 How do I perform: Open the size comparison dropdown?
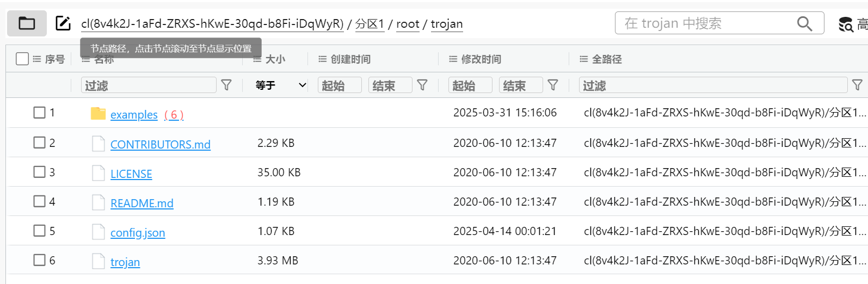(x=281, y=85)
